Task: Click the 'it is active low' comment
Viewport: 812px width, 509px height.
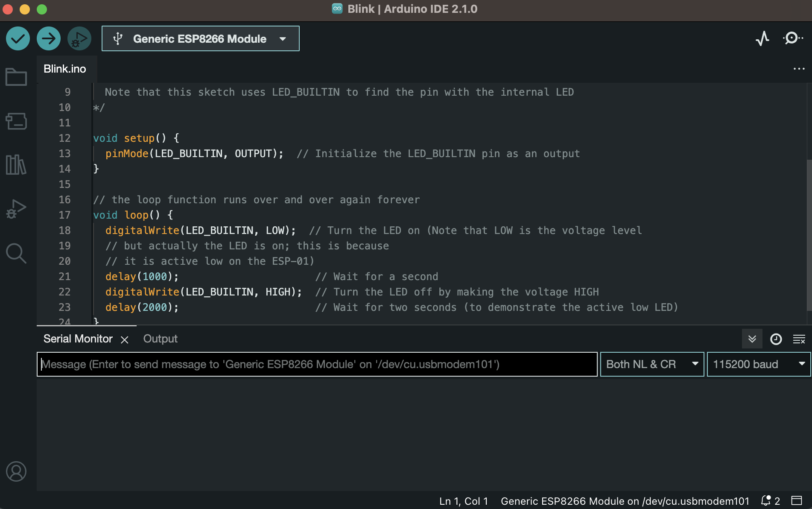Action: coord(210,261)
